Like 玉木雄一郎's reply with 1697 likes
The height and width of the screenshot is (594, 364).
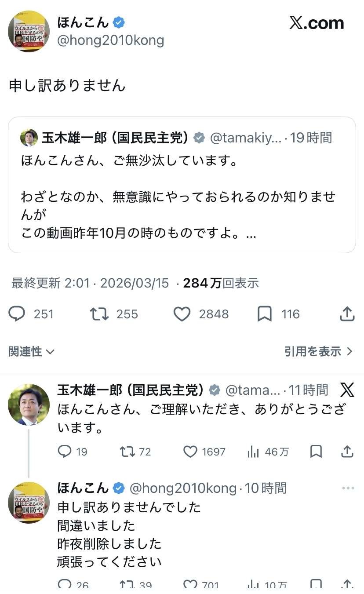pyautogui.click(x=190, y=452)
